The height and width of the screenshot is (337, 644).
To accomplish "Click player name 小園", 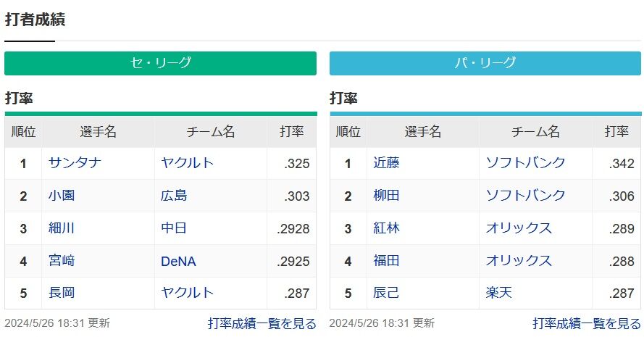I will tap(62, 196).
